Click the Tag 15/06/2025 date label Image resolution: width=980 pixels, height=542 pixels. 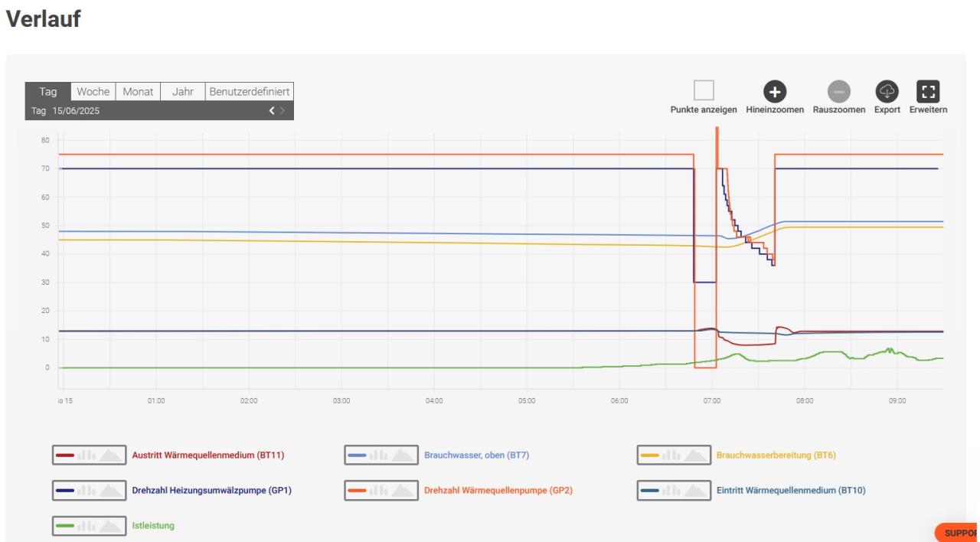66,111
